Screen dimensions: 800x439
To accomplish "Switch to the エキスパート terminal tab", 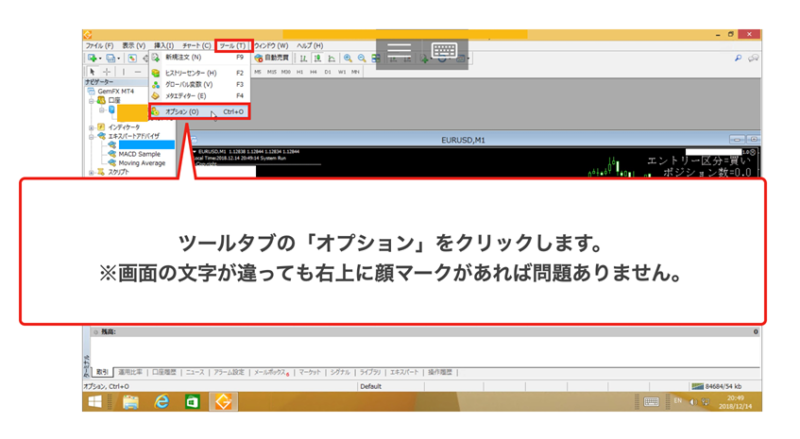I will coord(404,373).
